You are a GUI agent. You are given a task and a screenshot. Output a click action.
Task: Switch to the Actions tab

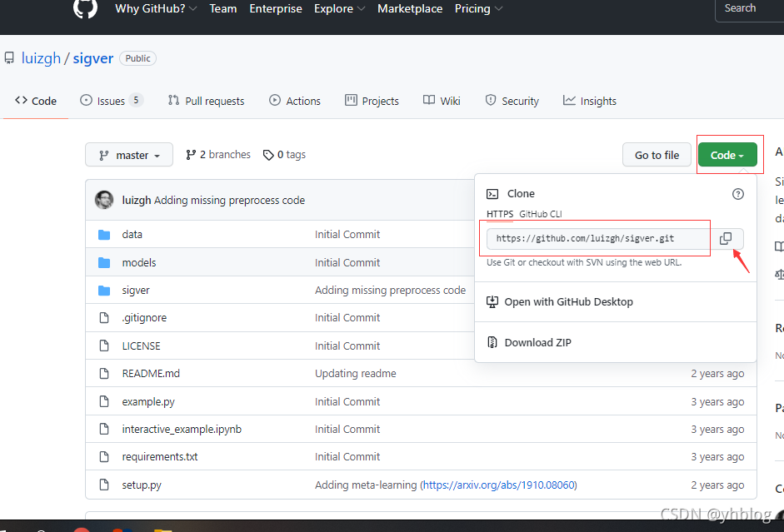[294, 101]
